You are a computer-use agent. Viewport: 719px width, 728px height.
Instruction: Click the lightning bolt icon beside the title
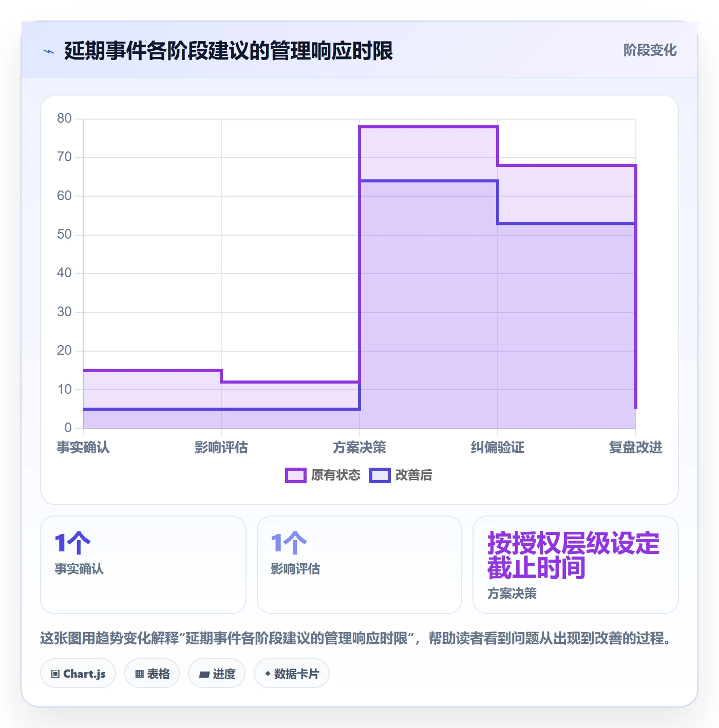(x=49, y=51)
